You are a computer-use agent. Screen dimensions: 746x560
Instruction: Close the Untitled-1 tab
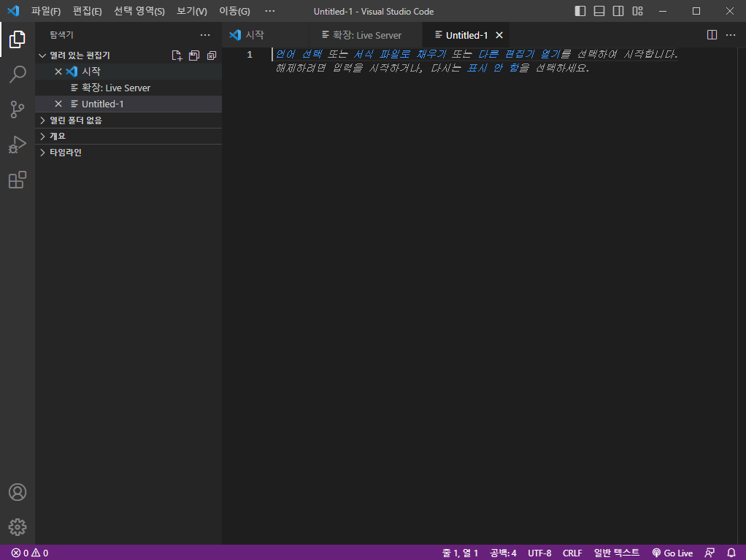tap(499, 35)
